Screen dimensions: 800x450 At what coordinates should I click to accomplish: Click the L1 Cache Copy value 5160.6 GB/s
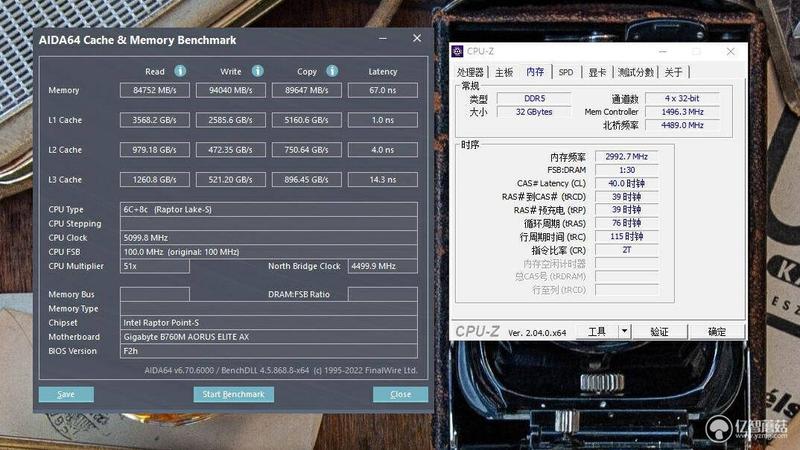point(307,120)
